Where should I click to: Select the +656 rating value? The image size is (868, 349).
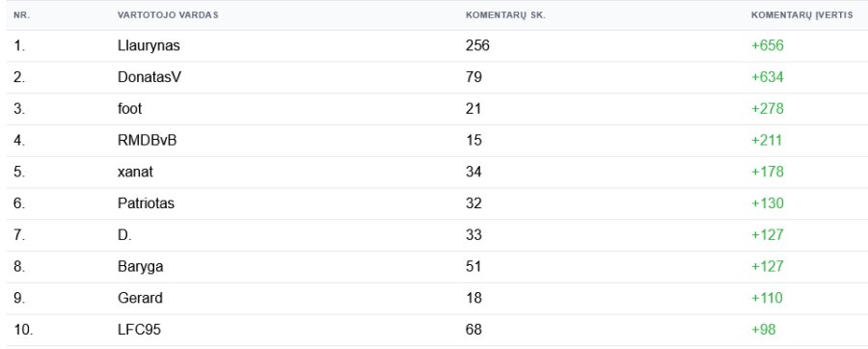pyautogui.click(x=768, y=45)
